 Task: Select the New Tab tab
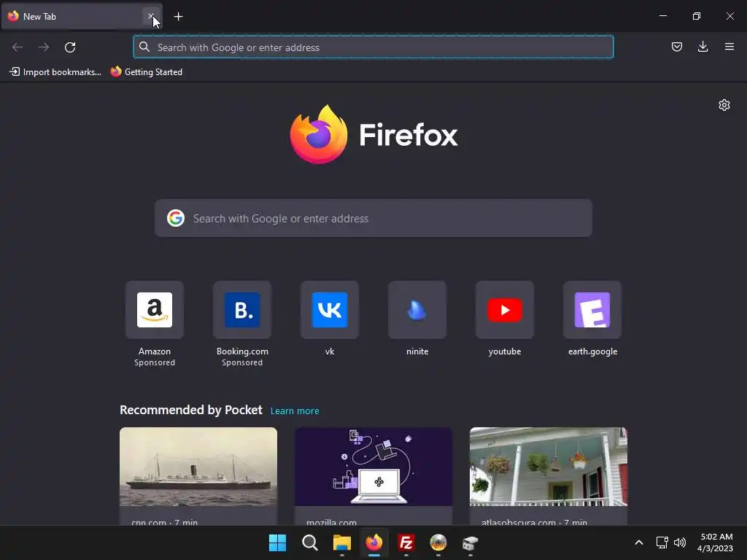click(x=82, y=17)
